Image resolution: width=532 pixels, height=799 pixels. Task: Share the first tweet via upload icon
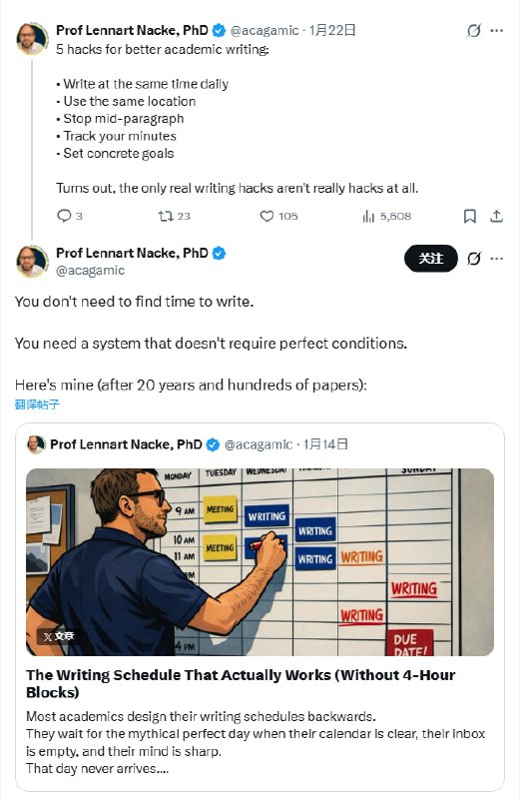[x=496, y=216]
